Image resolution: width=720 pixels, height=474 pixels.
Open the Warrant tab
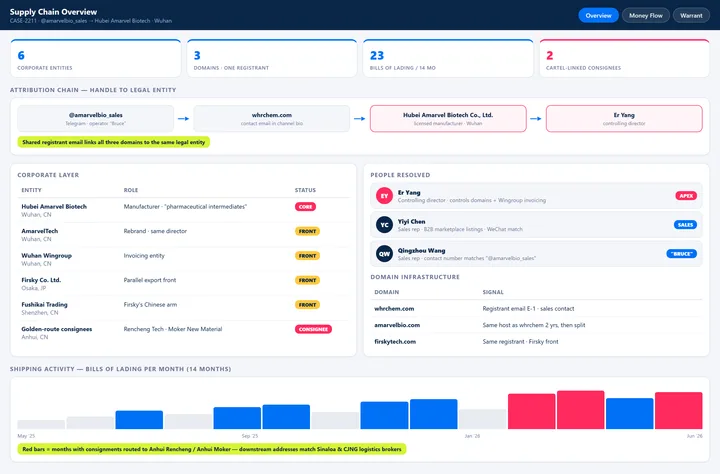tap(691, 15)
